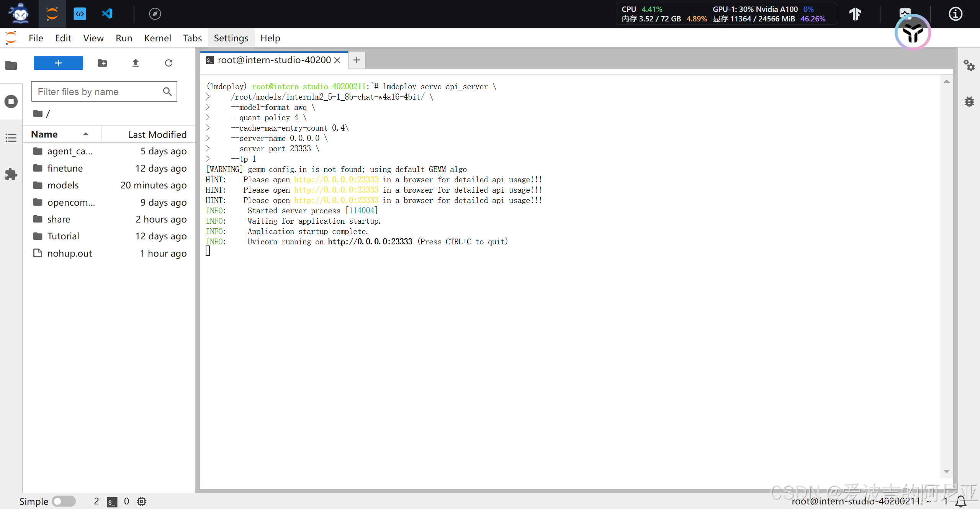Refresh the file browser list

coord(169,63)
